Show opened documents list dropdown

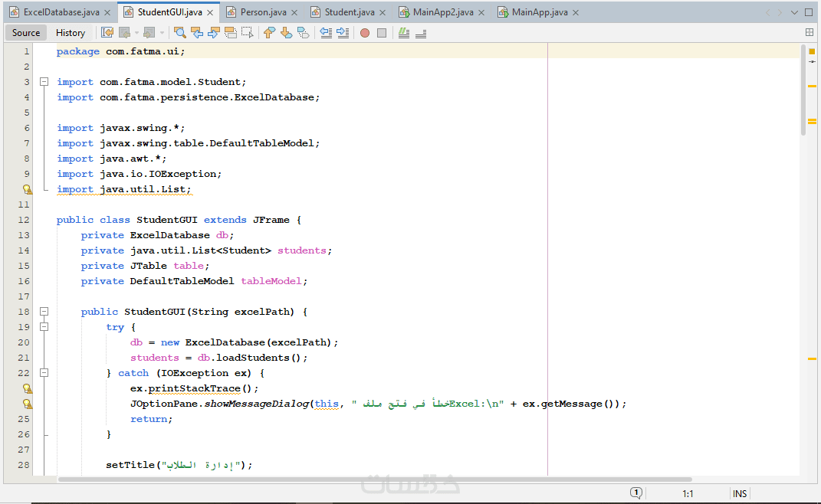click(794, 12)
